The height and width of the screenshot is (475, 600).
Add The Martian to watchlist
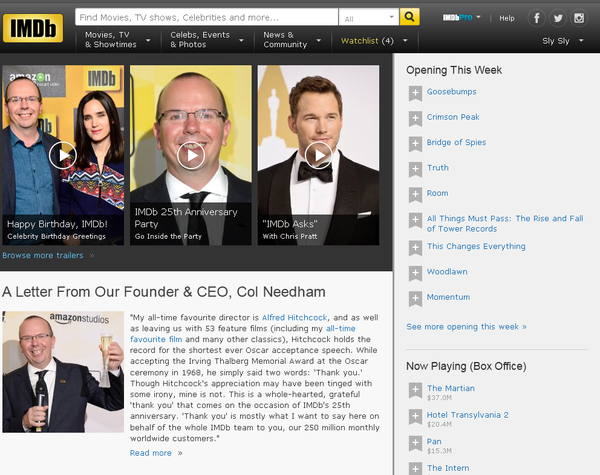pyautogui.click(x=415, y=390)
